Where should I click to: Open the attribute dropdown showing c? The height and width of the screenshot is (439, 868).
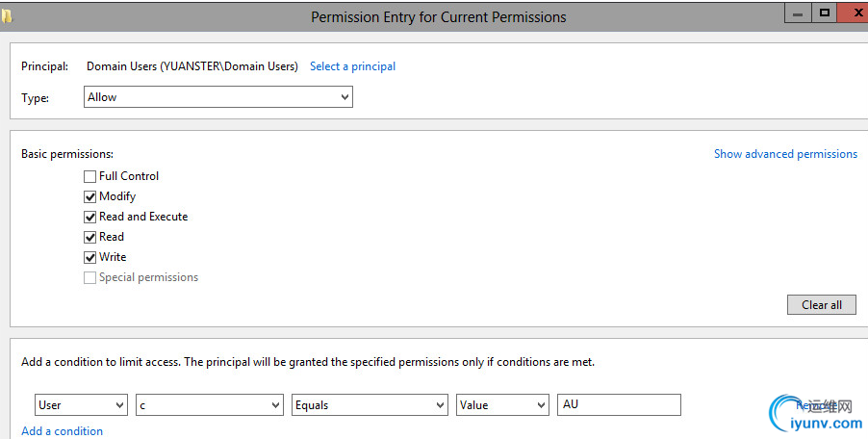(210, 405)
